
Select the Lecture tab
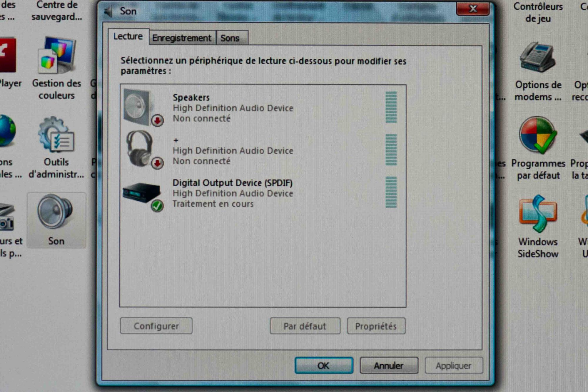tap(128, 37)
